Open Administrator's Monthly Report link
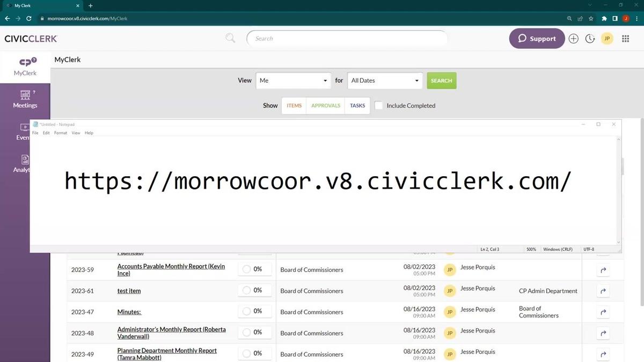 tap(172, 333)
